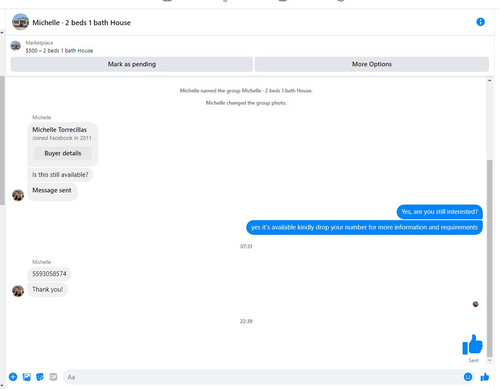This screenshot has width=500, height=389.
Task: Click the Michelle Torrecillas profile name
Action: click(x=59, y=130)
